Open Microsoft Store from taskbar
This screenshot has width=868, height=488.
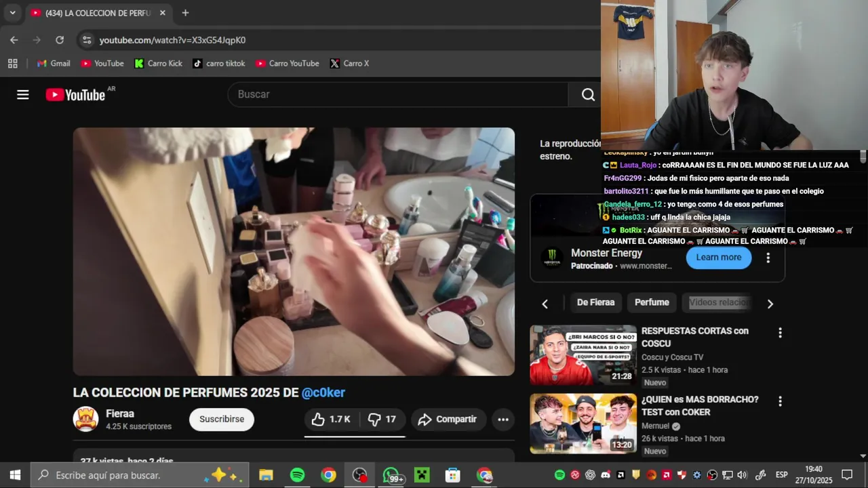[453, 475]
